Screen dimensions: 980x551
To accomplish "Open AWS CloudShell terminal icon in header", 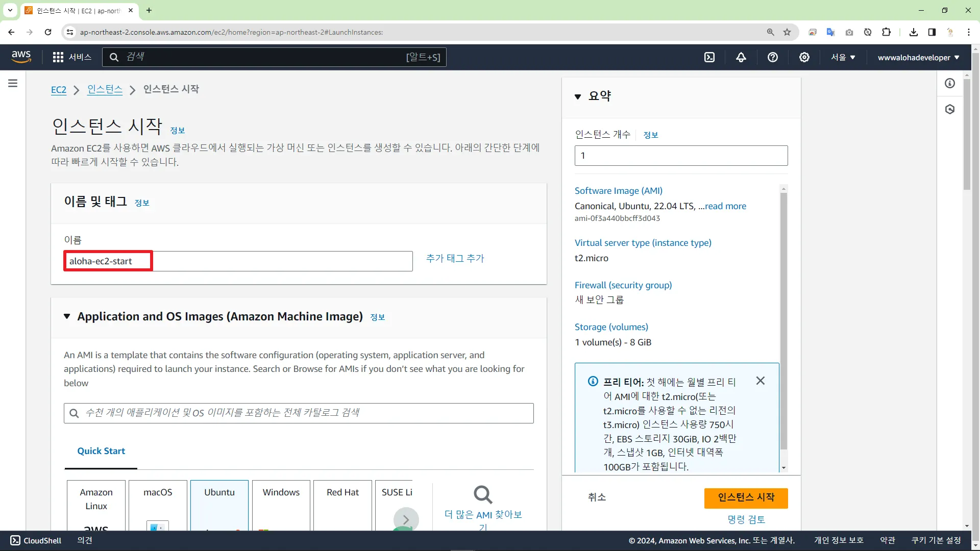I will pos(709,57).
